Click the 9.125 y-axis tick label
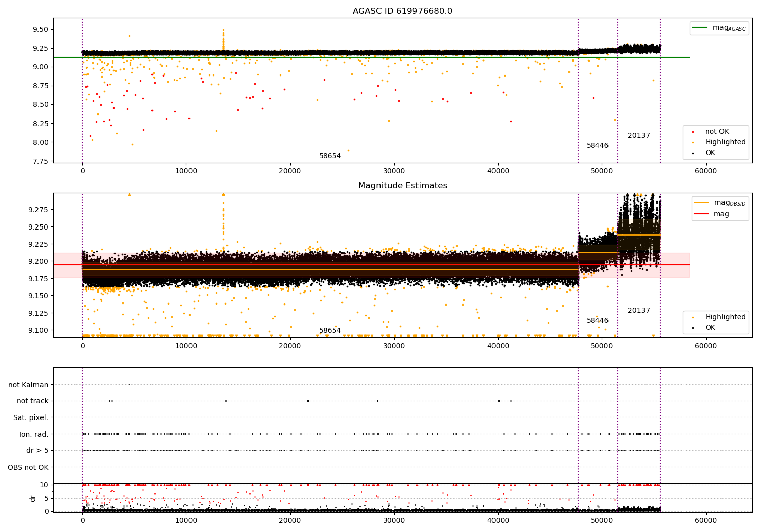The width and height of the screenshot is (760, 532). [37, 313]
